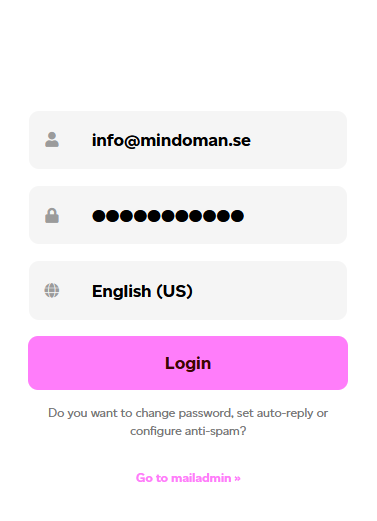
Task: Submit the form with the Login button
Action: pyautogui.click(x=188, y=363)
